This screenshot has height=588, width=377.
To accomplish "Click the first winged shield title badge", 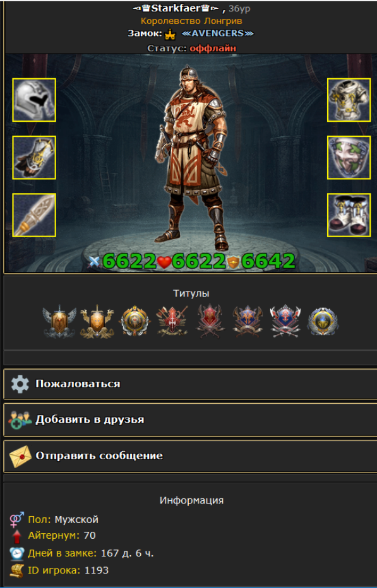I will tap(59, 322).
